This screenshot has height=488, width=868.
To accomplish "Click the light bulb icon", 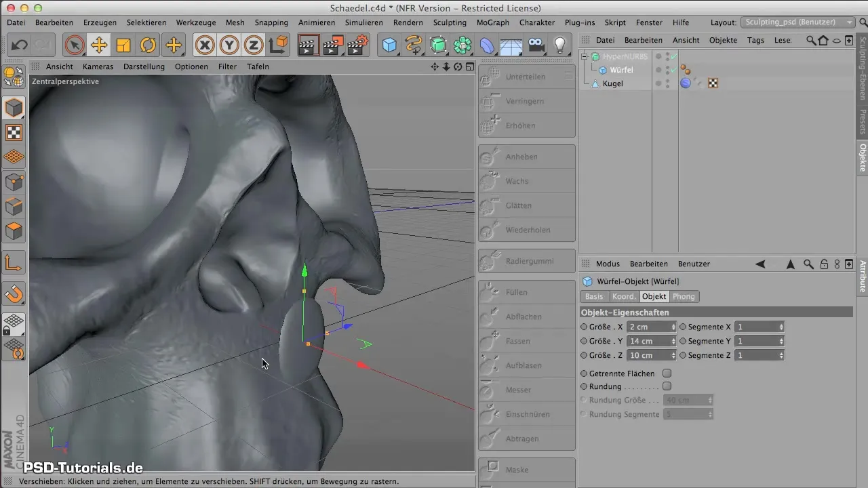I will click(560, 45).
